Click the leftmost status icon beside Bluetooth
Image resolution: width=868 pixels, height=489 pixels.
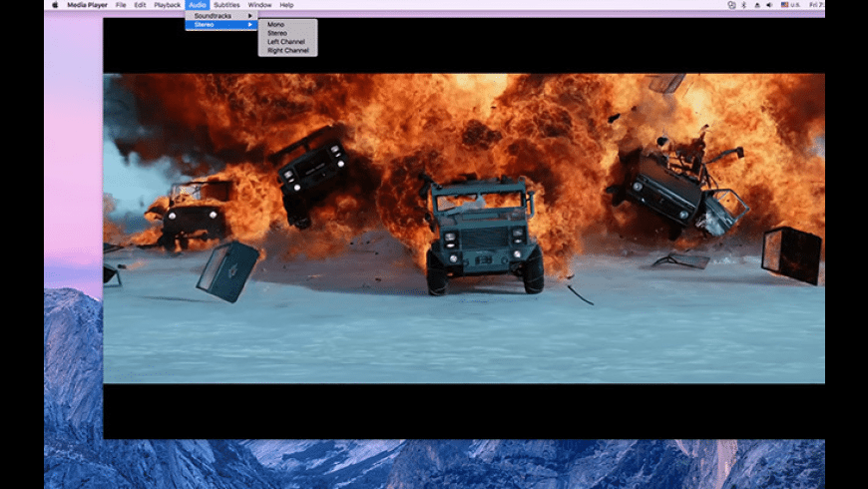coord(731,5)
